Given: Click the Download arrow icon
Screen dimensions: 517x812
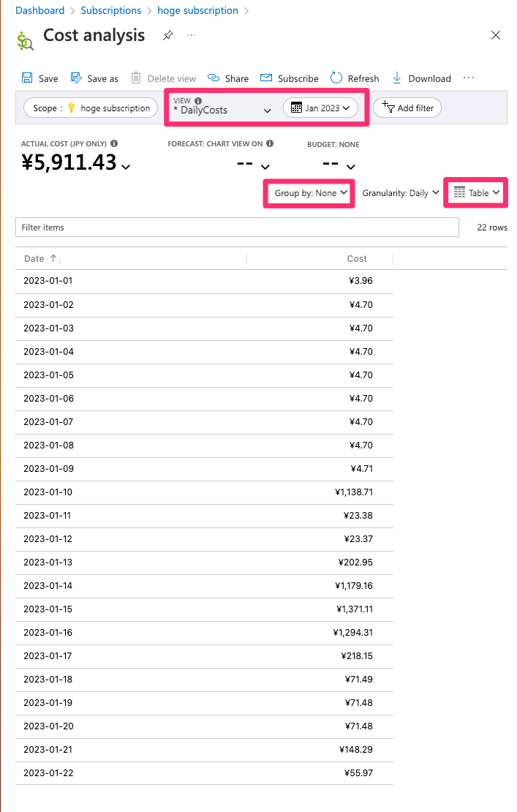Looking at the screenshot, I should [397, 78].
